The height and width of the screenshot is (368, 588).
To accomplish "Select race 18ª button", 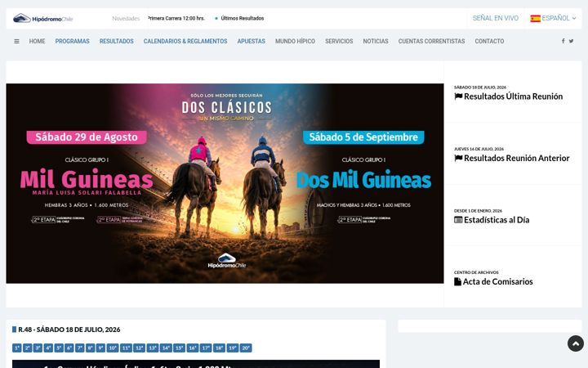I will coord(219,348).
